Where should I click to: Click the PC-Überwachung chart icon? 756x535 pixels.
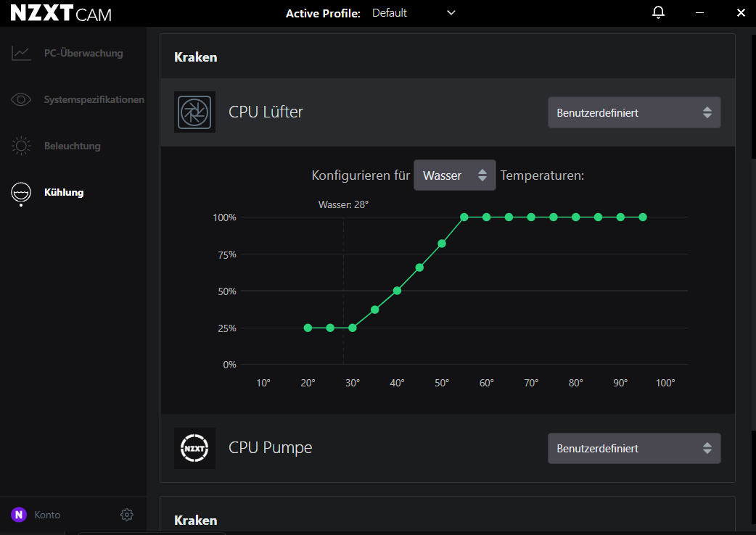click(21, 53)
